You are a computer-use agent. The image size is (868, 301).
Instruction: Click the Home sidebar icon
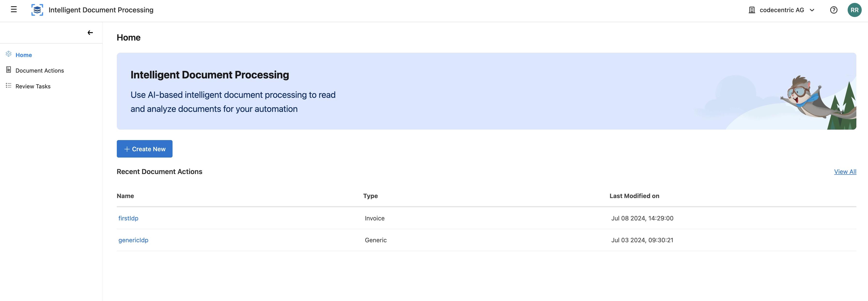(9, 54)
